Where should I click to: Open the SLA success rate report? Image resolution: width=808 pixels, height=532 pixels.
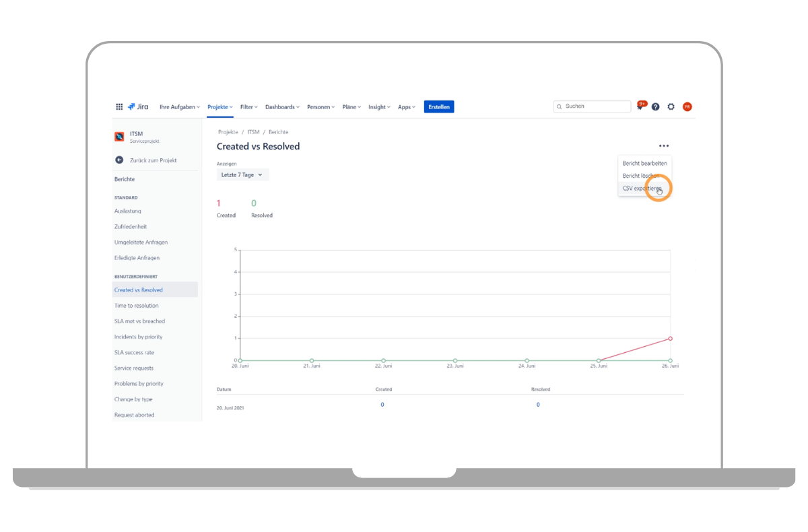pos(134,353)
